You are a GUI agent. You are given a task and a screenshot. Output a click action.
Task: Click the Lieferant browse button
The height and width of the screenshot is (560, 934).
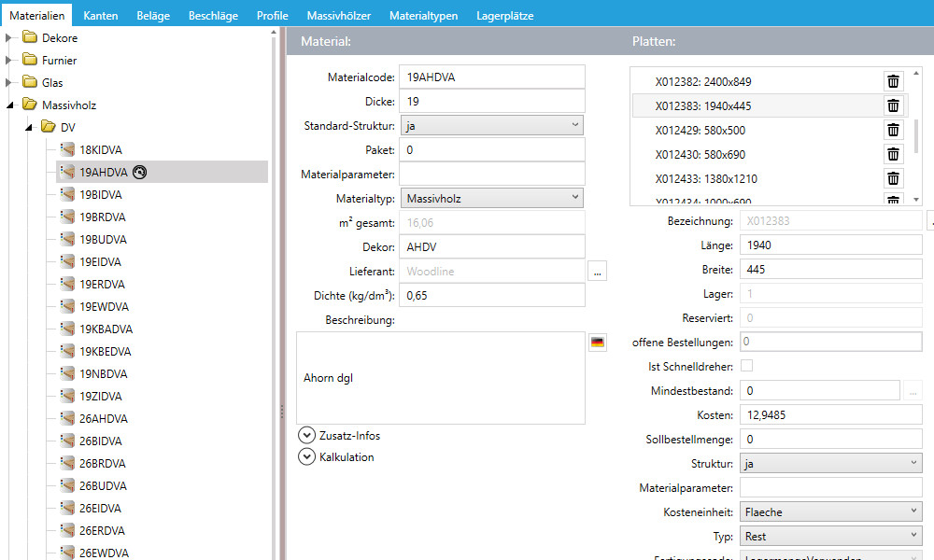coord(598,272)
